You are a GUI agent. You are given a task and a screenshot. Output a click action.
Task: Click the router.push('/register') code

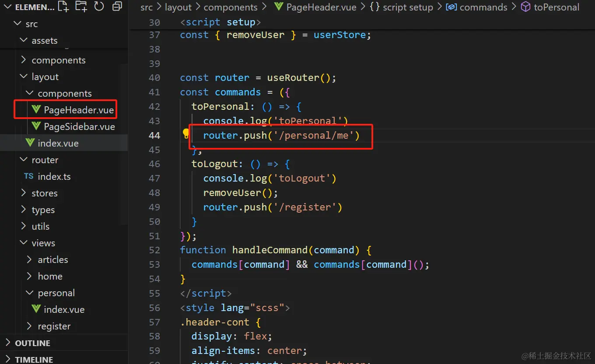272,207
